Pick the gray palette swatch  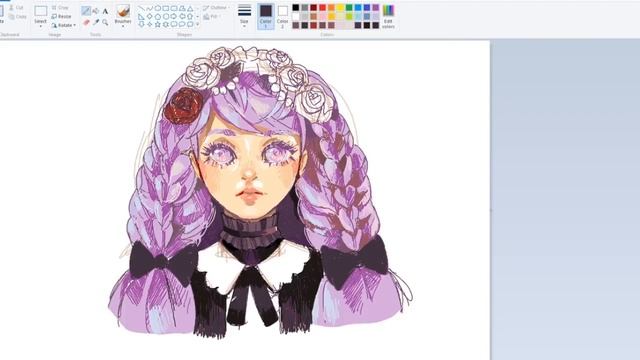point(304,7)
